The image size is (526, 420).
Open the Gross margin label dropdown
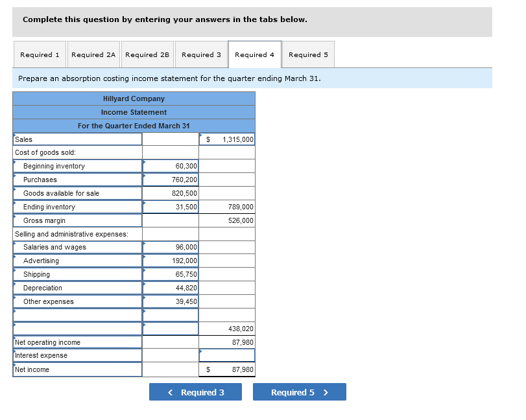pos(77,220)
